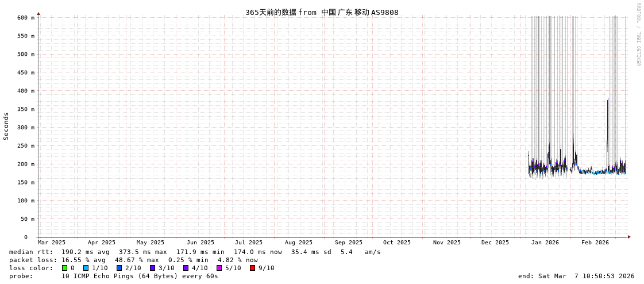This screenshot has width=644, height=284.
Task: Click the Feb 2026 x-axis label
Action: tap(595, 243)
